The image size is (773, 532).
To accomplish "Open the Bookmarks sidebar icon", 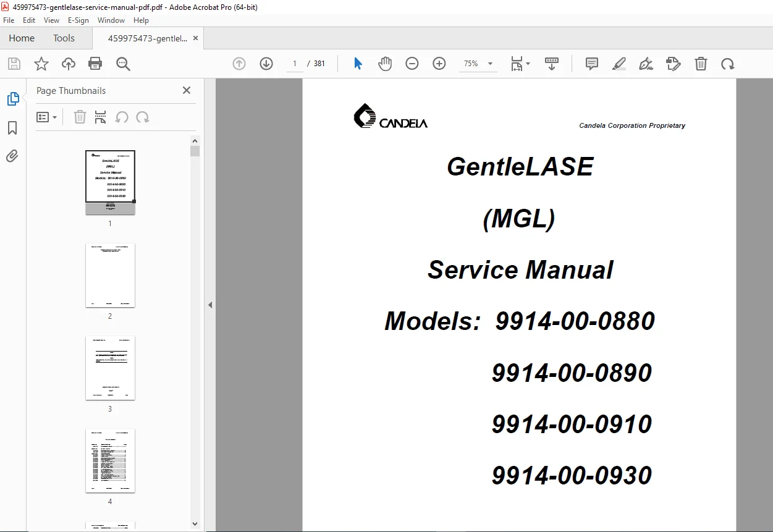I will [12, 128].
